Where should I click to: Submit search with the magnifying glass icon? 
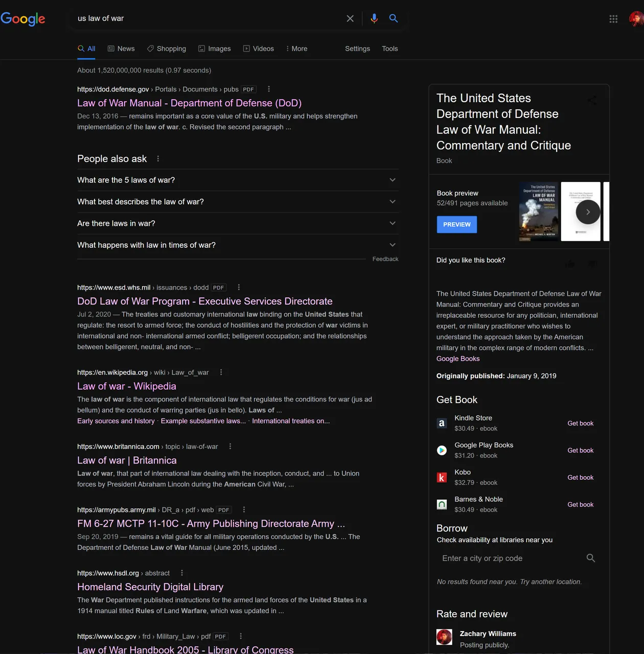[x=394, y=18]
